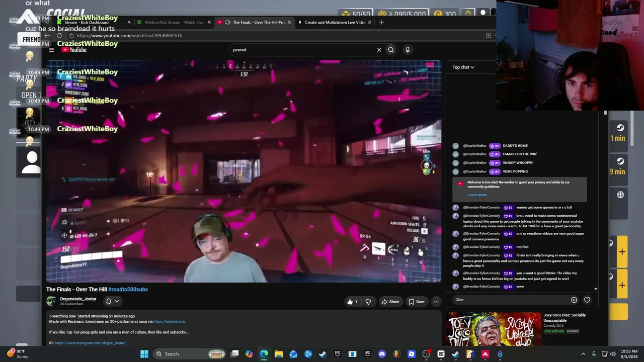Viewport: 644px width, 362px height.
Task: Open Task View on taskbar
Action: coord(234,354)
